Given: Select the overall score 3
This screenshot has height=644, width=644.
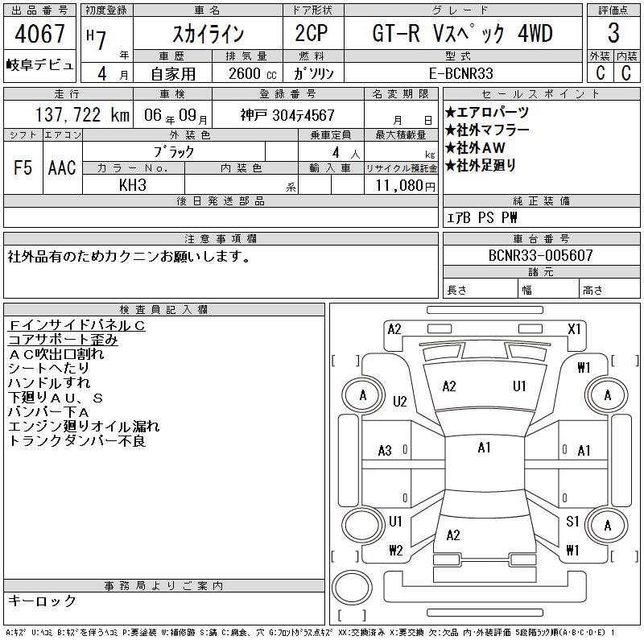Looking at the screenshot, I should [613, 33].
